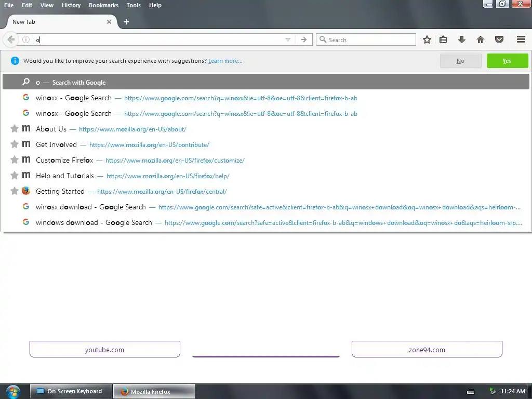This screenshot has height=399, width=532.
Task: Open the Bookmarks menu
Action: 103,5
